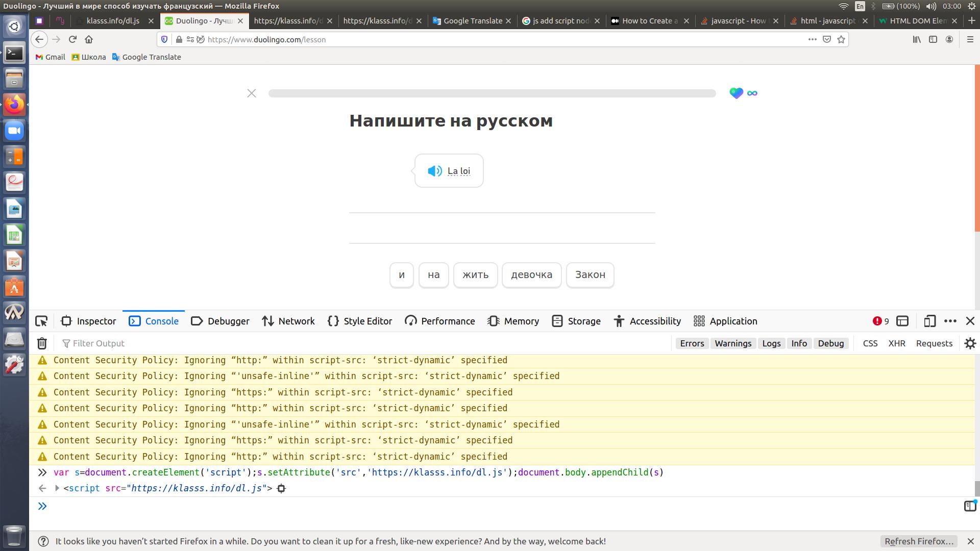Bookmark this page with star icon
This screenshot has width=980, height=551.
[841, 39]
